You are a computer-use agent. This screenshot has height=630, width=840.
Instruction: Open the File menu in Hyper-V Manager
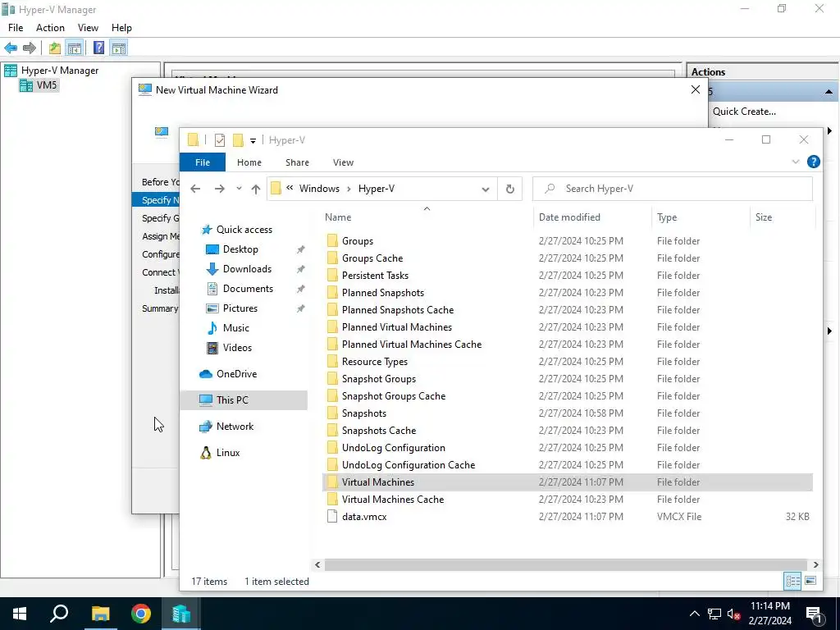click(16, 28)
